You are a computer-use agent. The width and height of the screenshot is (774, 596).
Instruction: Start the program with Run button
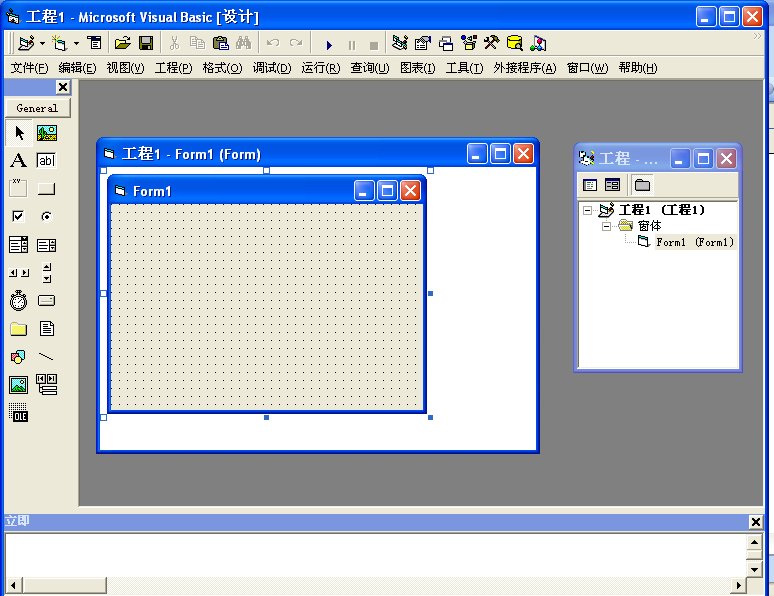(329, 45)
